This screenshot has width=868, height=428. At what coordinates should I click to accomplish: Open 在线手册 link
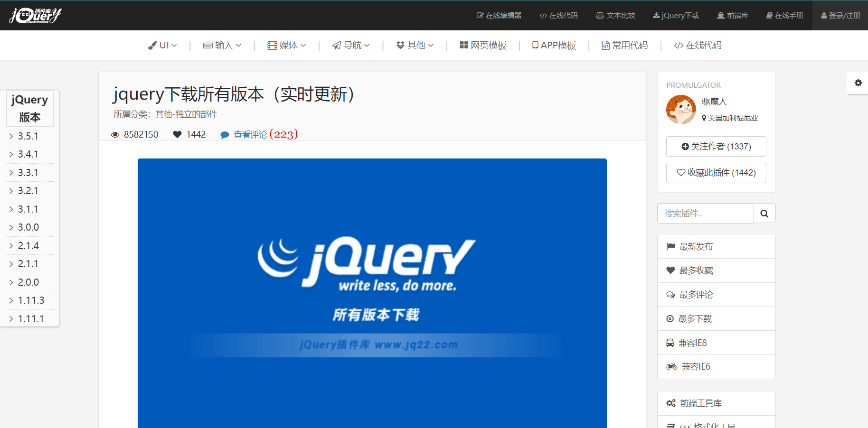pos(785,16)
